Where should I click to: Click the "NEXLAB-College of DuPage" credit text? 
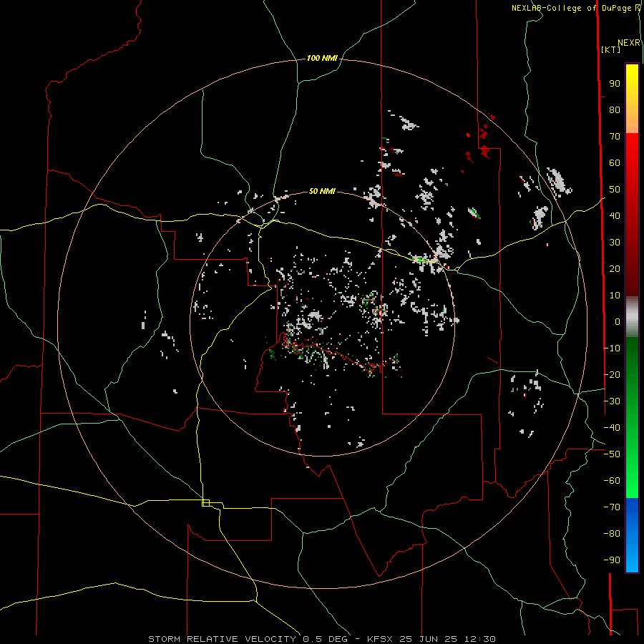(571, 8)
